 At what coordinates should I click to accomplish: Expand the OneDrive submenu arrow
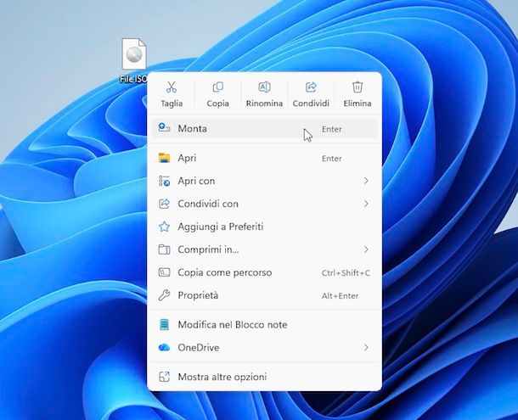pos(366,347)
